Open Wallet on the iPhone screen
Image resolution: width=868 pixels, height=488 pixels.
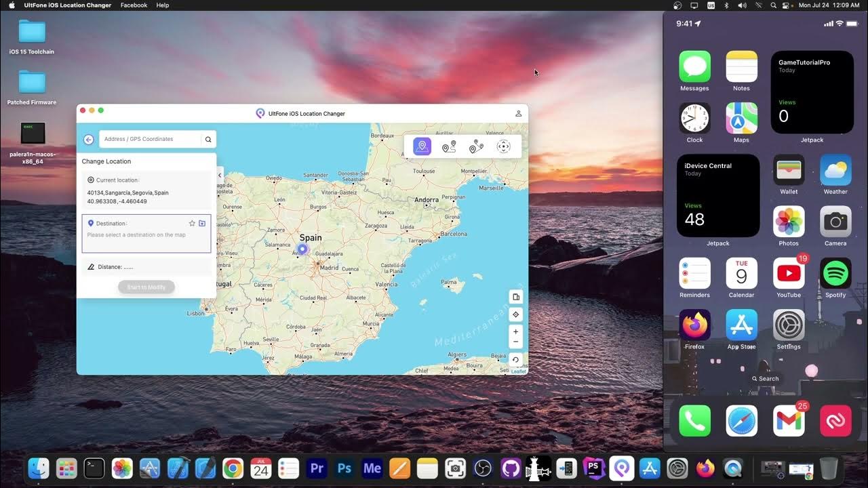[x=789, y=169]
